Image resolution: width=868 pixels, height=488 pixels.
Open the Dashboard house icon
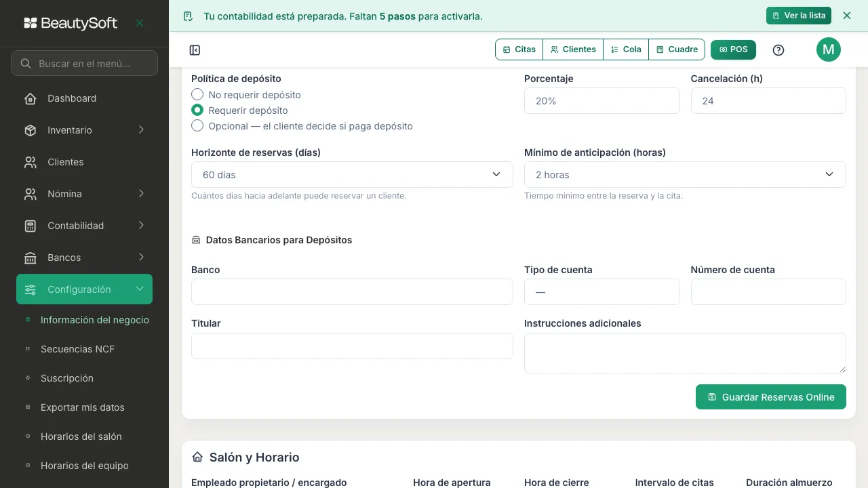(x=31, y=98)
